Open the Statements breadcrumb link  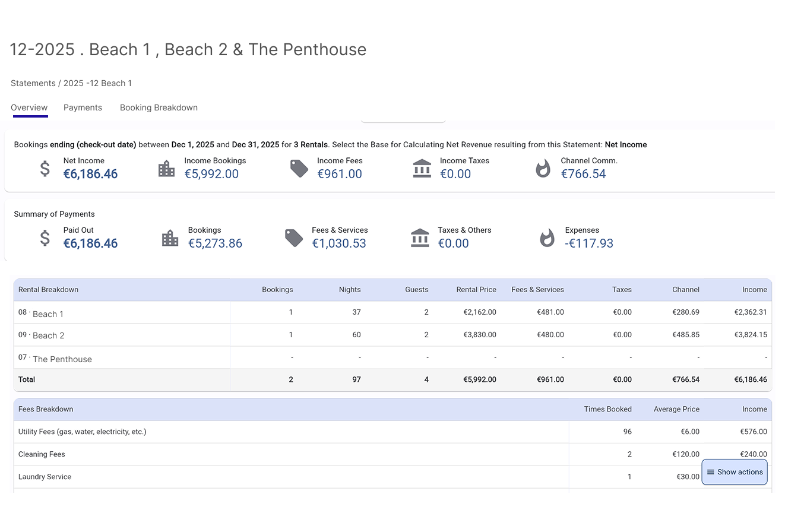[x=33, y=83]
